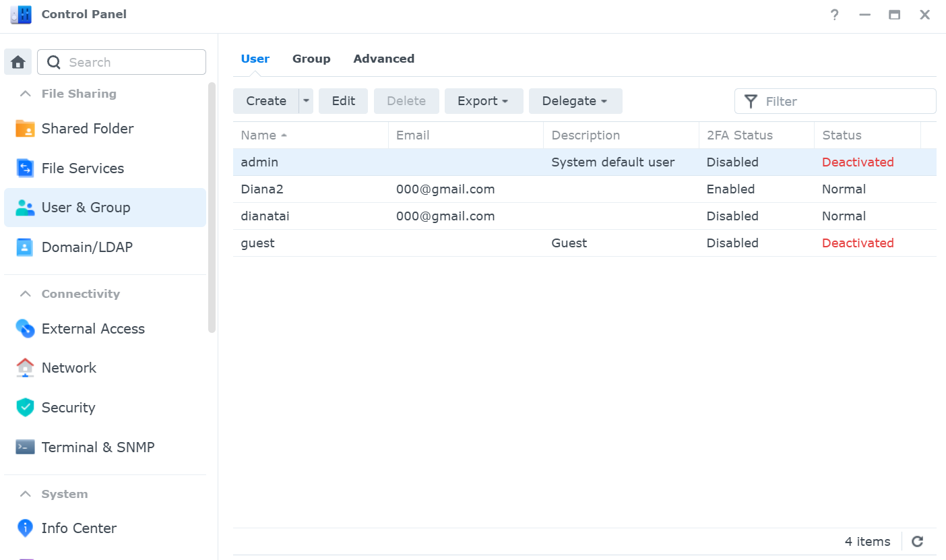Click the Info Center icon
The image size is (946, 560).
25,528
